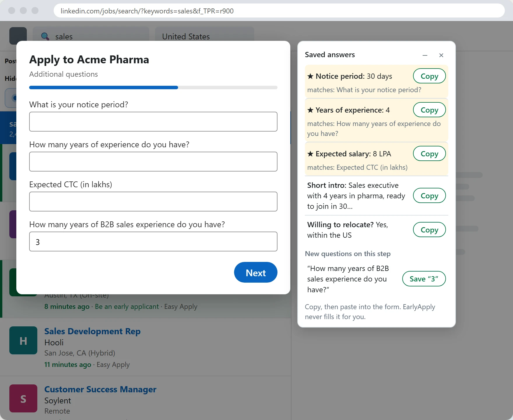Click the star on Expected salary entry

tap(310, 154)
